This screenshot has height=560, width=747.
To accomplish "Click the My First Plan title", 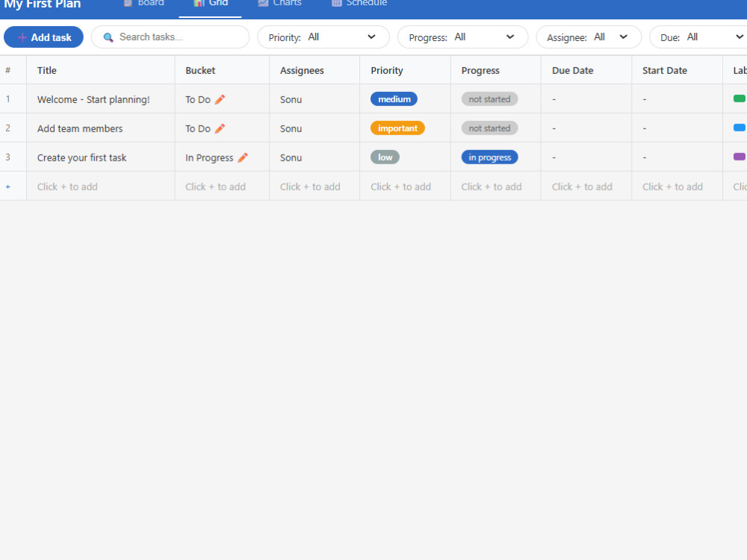I will coord(43,4).
